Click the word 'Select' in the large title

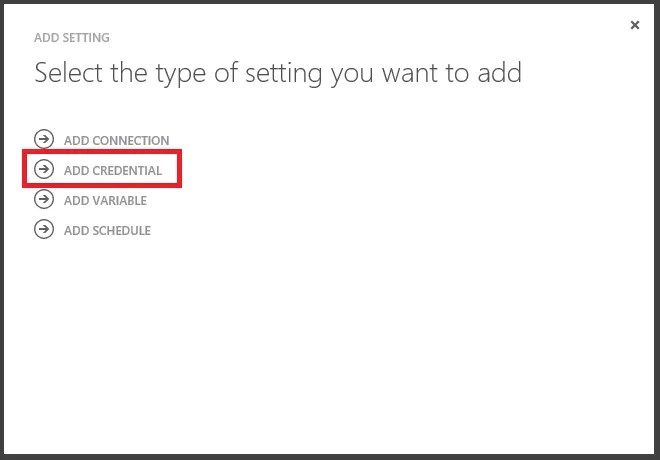coord(68,72)
